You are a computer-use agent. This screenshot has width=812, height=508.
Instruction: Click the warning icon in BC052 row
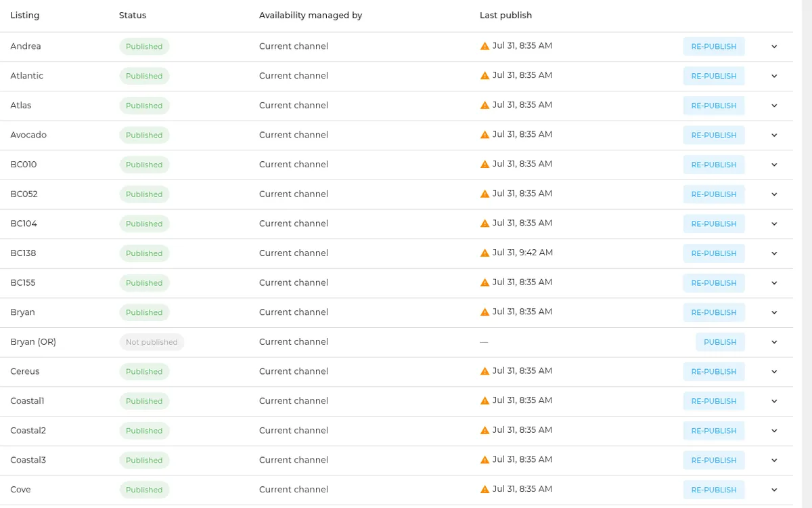[x=484, y=194]
